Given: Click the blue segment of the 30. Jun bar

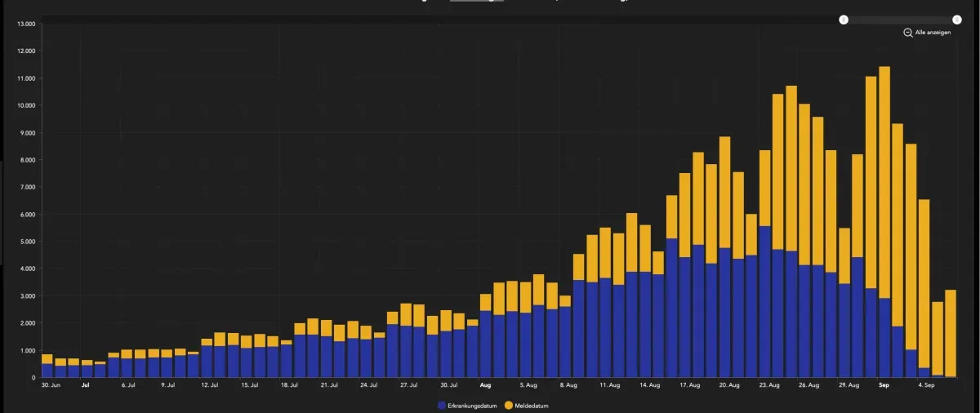Looking at the screenshot, I should (47, 371).
